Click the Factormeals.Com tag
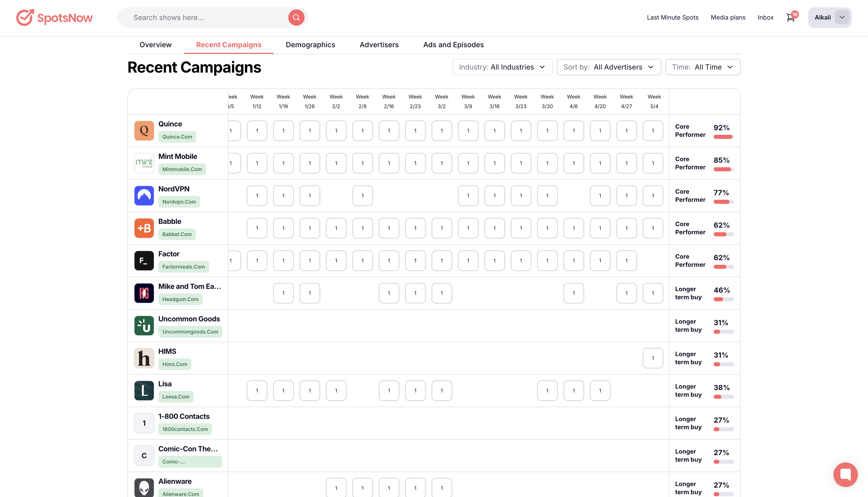The image size is (868, 497). click(183, 267)
